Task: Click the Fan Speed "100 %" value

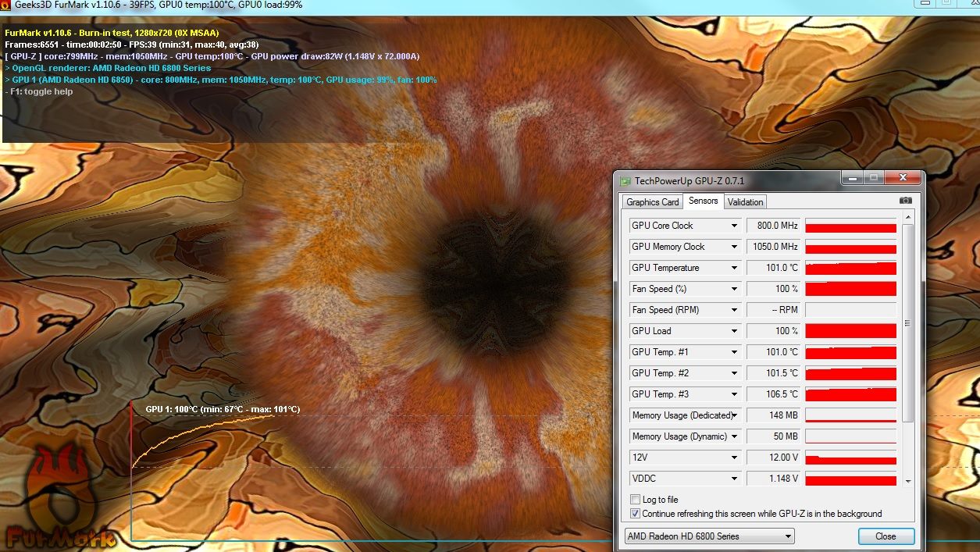Action: pos(773,289)
